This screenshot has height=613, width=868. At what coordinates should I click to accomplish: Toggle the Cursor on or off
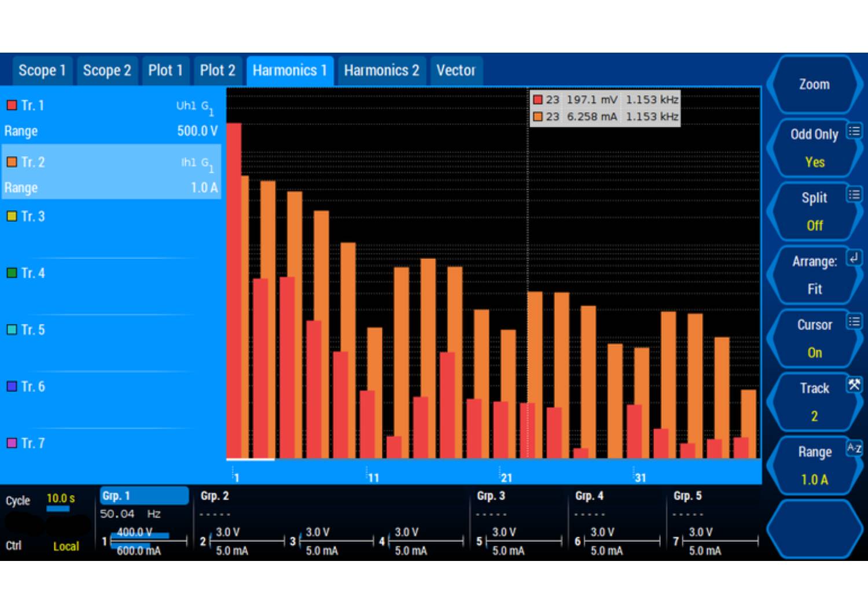pos(814,339)
